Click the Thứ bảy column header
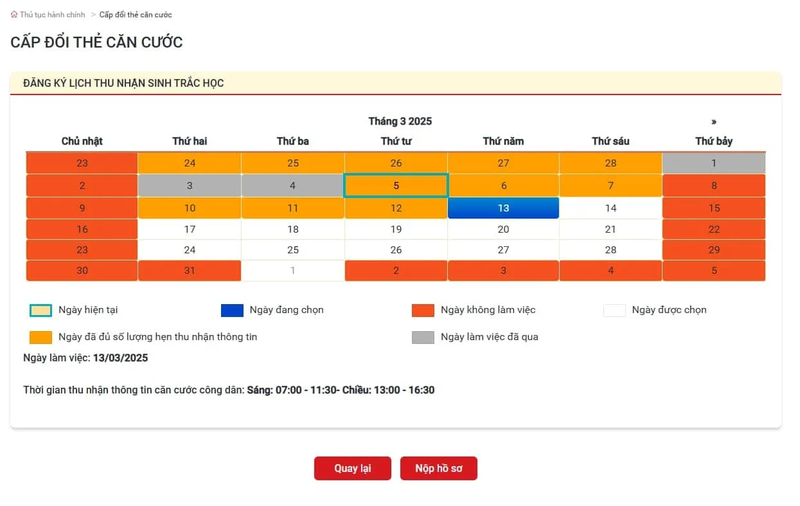The height and width of the screenshot is (506, 800). 714,141
